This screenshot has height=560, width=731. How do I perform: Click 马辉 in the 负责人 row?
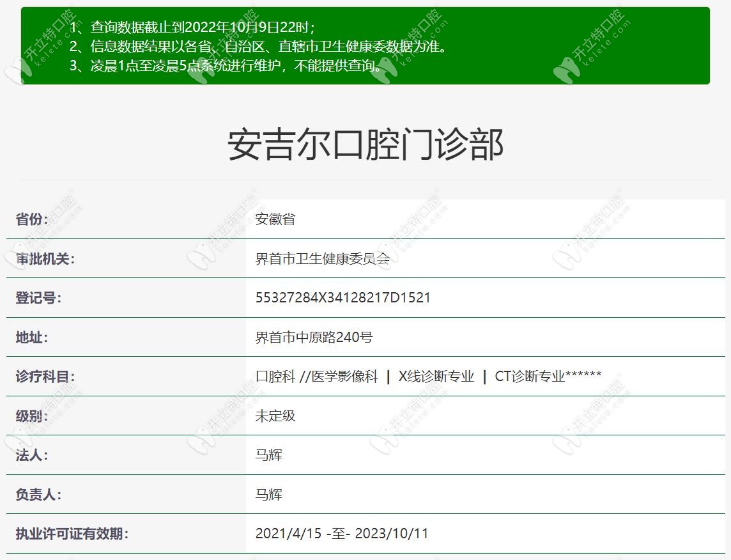coord(268,495)
